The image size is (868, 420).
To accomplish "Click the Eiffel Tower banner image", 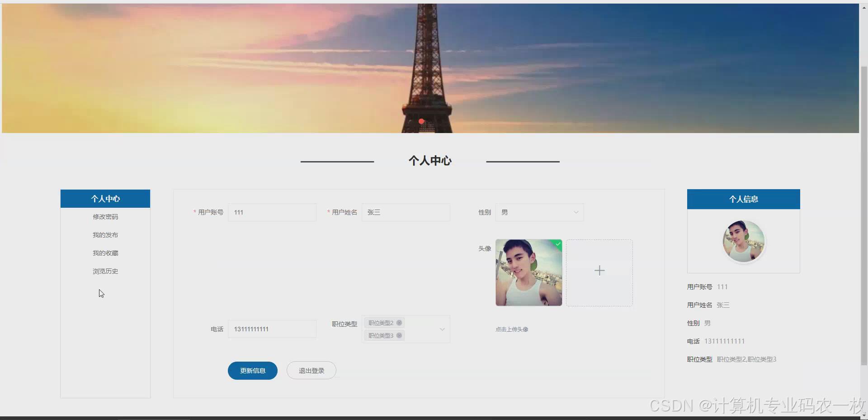I will pyautogui.click(x=430, y=68).
